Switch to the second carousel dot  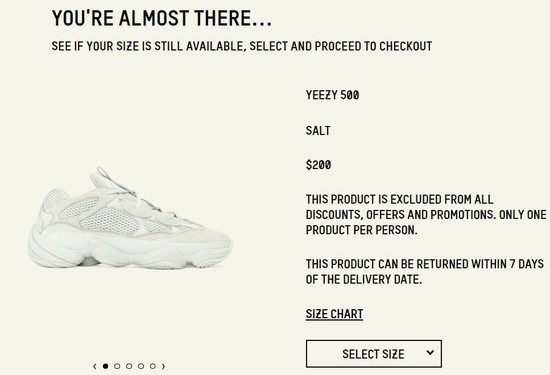[x=117, y=366]
